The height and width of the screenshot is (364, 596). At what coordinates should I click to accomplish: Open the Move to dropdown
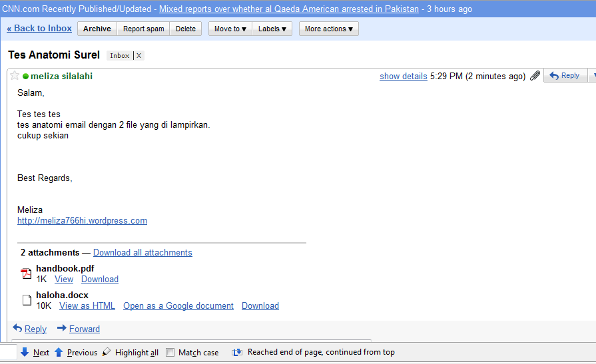(x=230, y=29)
